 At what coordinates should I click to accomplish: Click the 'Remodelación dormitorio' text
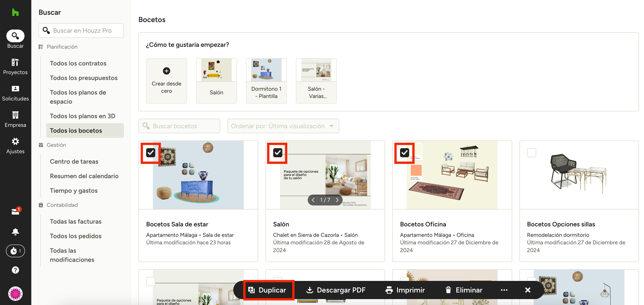coord(558,235)
